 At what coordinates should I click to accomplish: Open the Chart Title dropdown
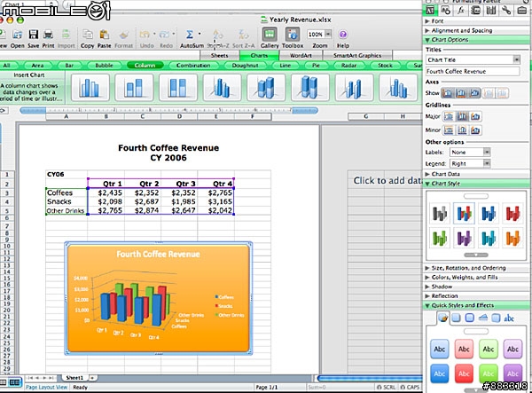click(x=473, y=59)
